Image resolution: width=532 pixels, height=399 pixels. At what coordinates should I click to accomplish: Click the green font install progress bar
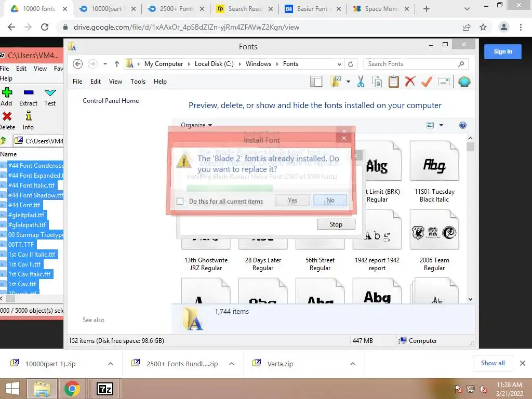pyautogui.click(x=229, y=188)
